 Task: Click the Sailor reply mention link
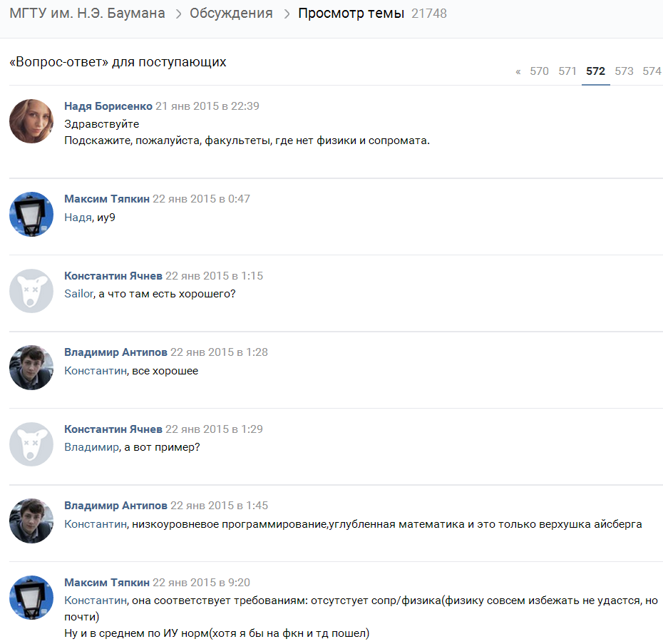coord(78,294)
